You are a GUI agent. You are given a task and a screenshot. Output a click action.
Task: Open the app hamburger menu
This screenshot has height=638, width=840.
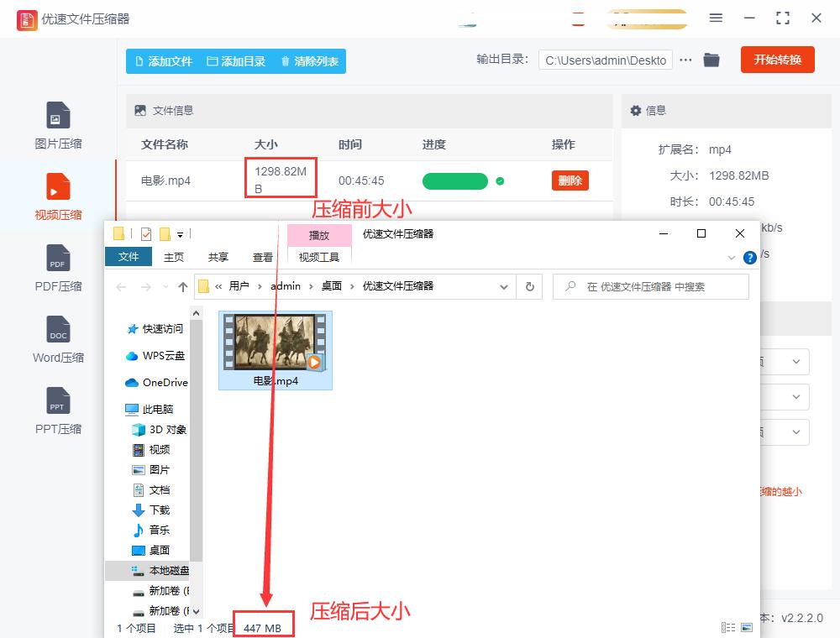[x=717, y=17]
